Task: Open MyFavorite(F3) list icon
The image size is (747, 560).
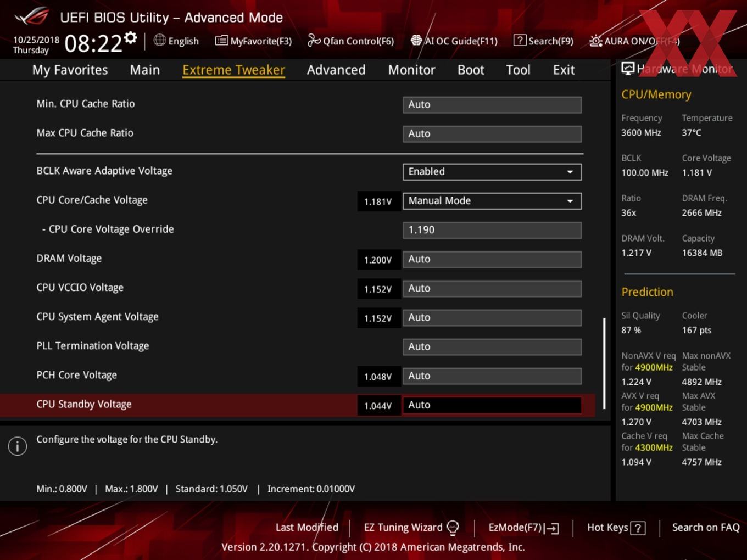Action: [221, 41]
